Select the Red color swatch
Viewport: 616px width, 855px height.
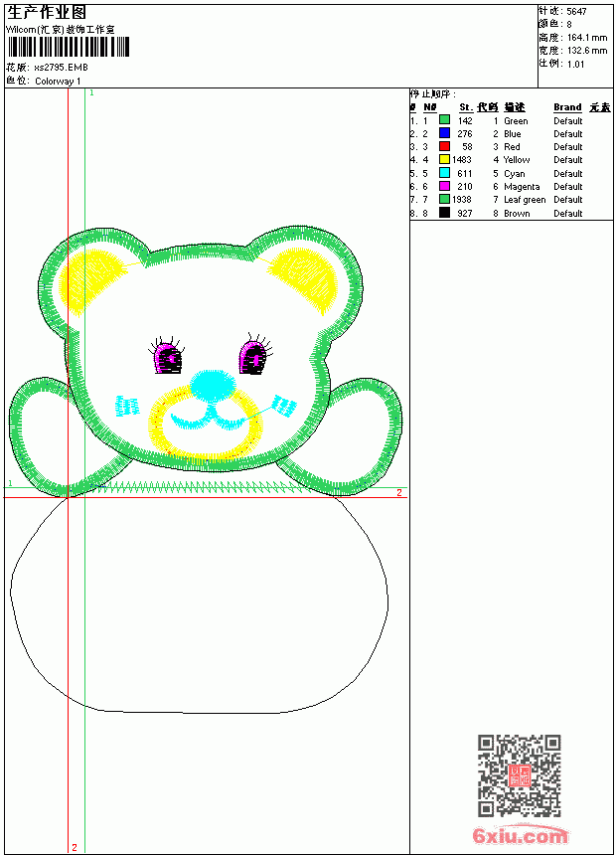(444, 146)
